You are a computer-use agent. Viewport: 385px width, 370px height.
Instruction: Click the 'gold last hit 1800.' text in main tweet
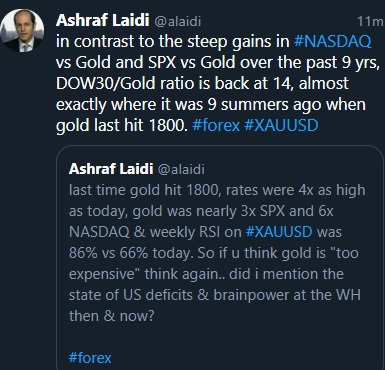(x=122, y=125)
